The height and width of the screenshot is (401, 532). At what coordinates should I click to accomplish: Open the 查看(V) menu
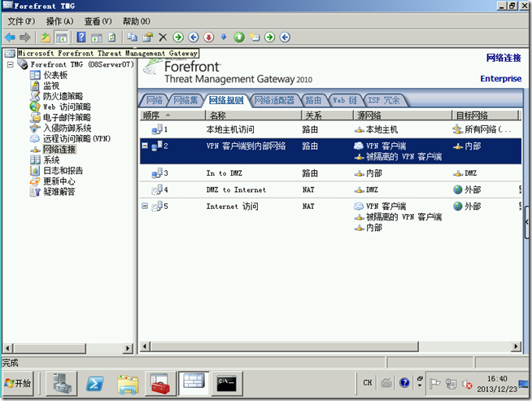click(x=98, y=21)
